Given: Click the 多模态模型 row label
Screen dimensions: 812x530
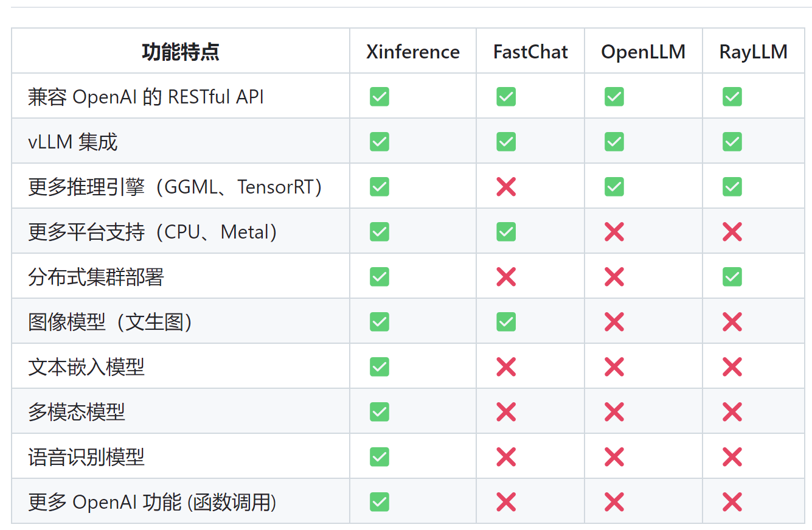Looking at the screenshot, I should click(x=77, y=412).
